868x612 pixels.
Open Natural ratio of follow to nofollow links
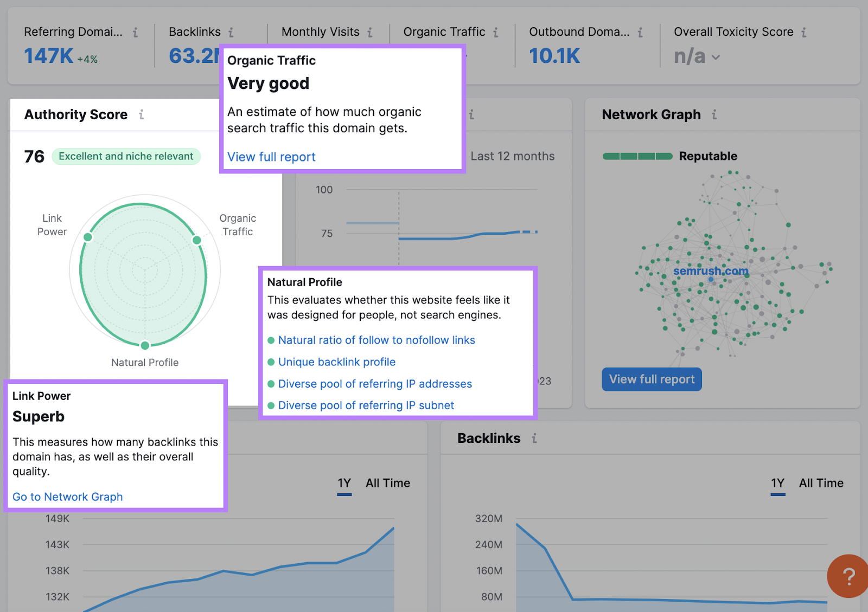coord(376,340)
